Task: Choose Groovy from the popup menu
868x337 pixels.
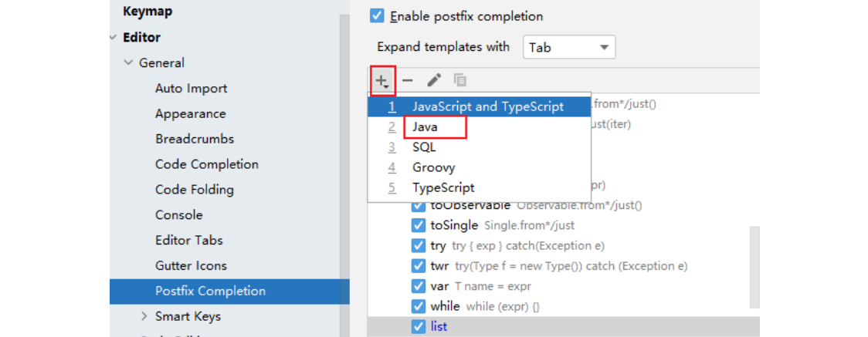Action: pos(433,167)
